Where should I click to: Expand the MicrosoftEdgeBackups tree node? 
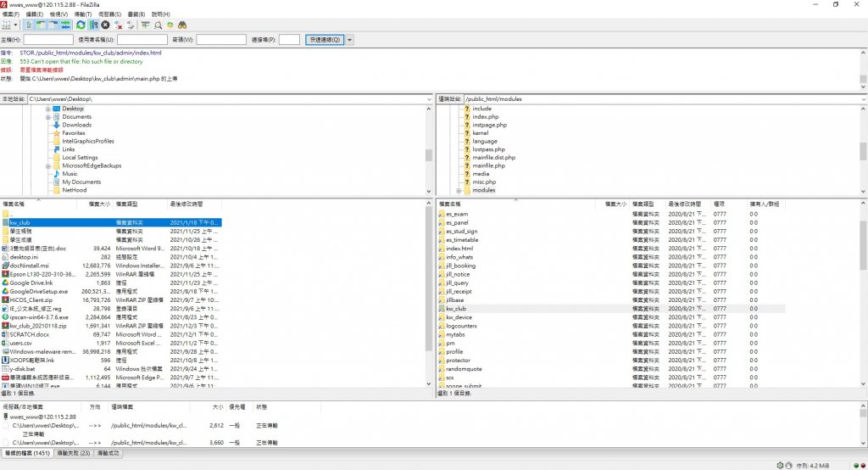(48, 165)
